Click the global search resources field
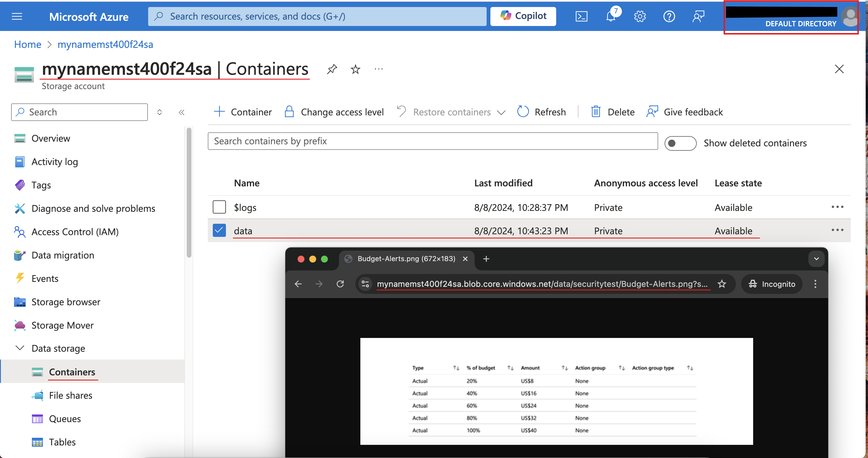 317,16
